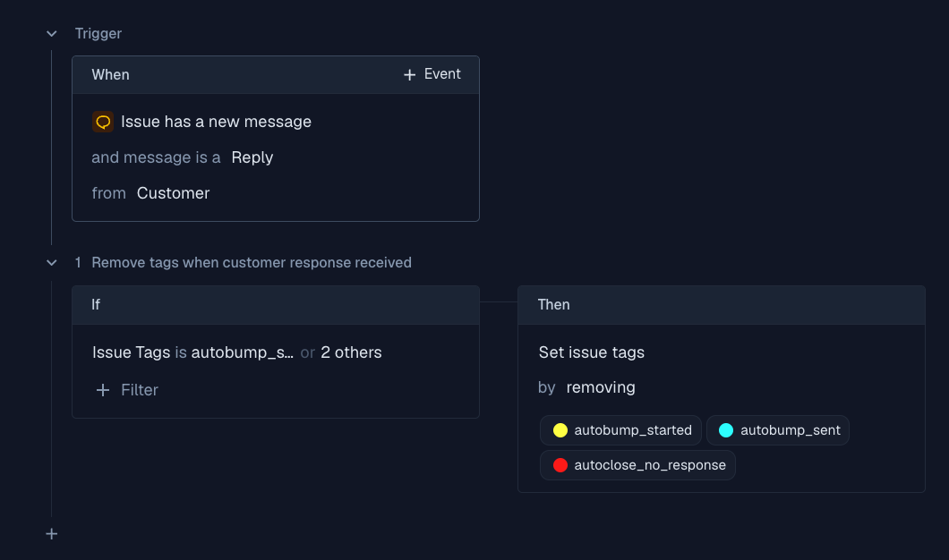Screen dimensions: 949x560
Task: Edit the truncated autobump_s… tag value
Action: pyautogui.click(x=242, y=352)
